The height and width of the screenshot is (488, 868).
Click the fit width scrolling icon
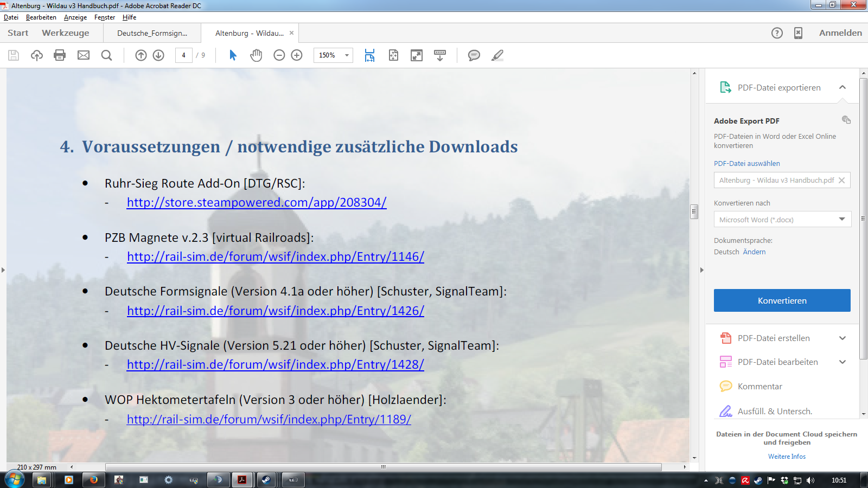[369, 55]
